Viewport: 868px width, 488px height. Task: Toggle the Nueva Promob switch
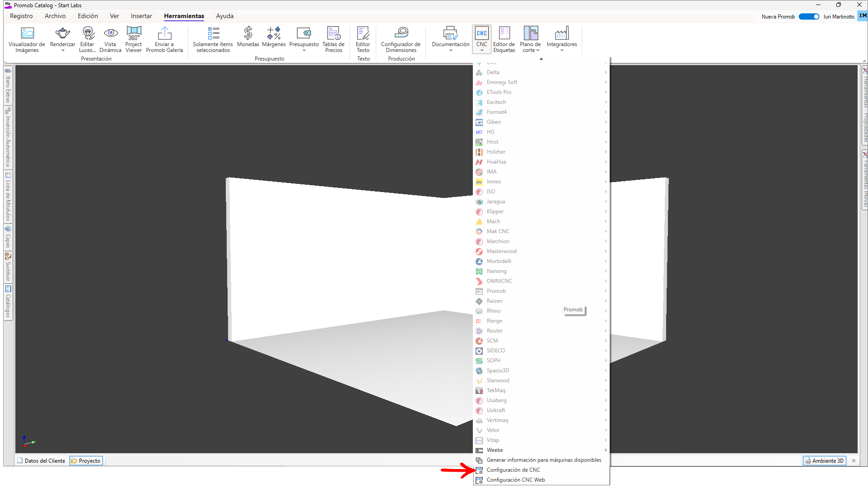(809, 17)
